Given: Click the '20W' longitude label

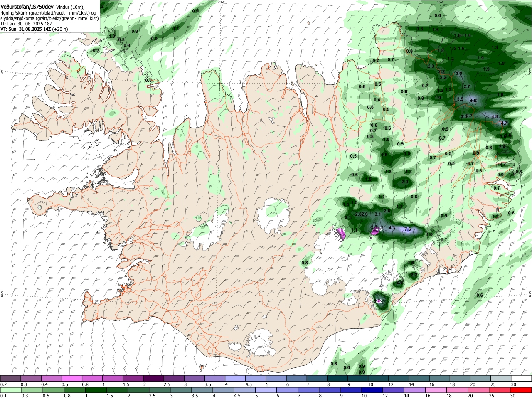Looking at the screenshot, I should click(x=221, y=2).
